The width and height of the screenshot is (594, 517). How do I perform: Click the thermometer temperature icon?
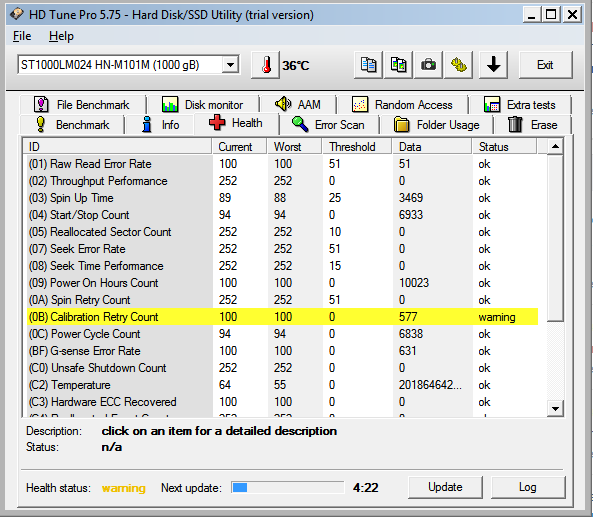click(x=266, y=65)
